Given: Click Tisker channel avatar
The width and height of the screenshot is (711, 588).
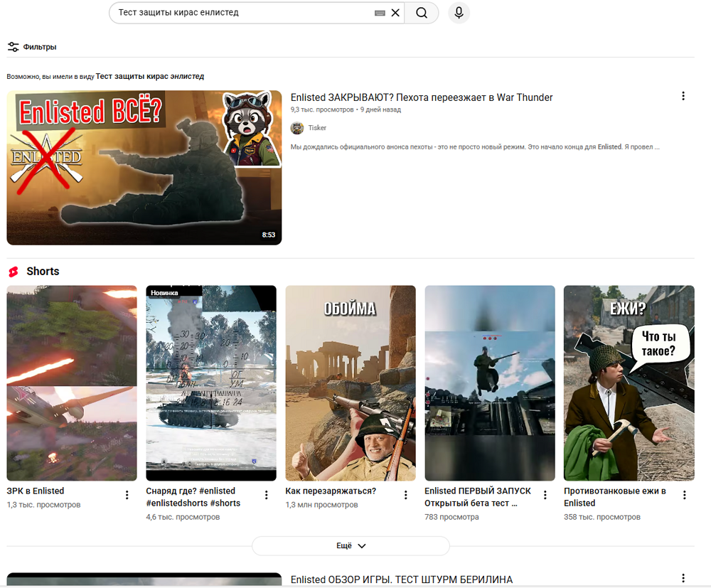Looking at the screenshot, I should (297, 128).
